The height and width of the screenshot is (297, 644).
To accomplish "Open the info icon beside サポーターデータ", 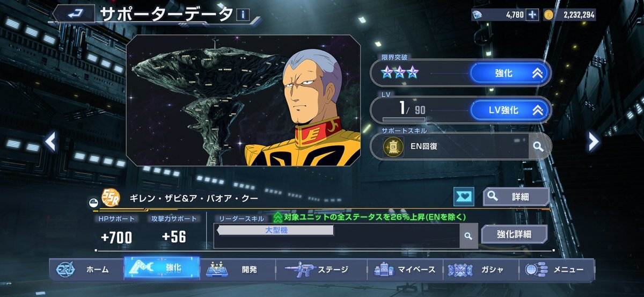I will click(242, 15).
